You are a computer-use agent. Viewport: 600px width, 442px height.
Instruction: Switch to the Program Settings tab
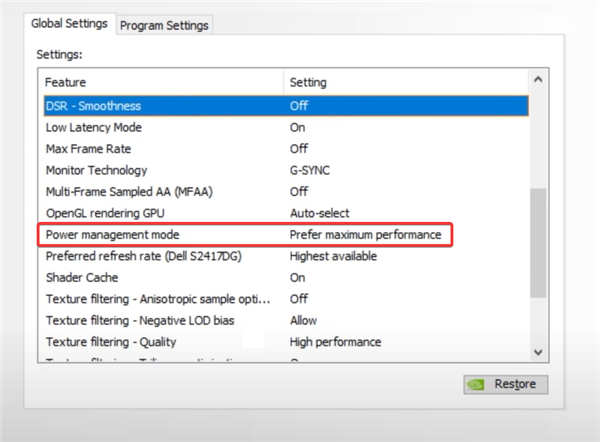pyautogui.click(x=164, y=26)
